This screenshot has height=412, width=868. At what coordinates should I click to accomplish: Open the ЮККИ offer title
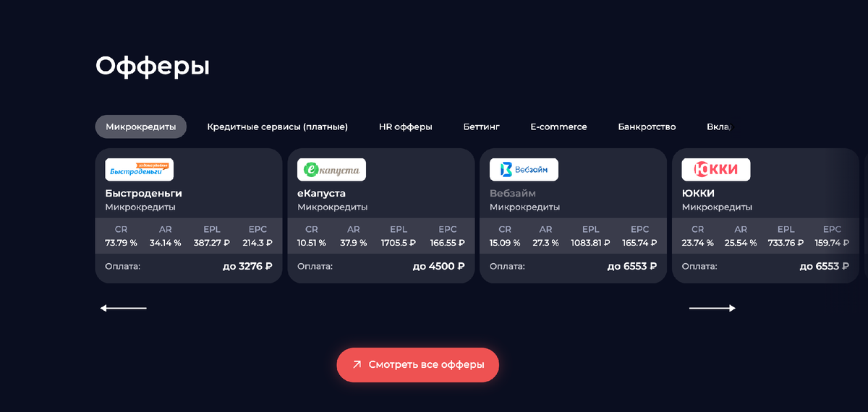click(x=698, y=194)
